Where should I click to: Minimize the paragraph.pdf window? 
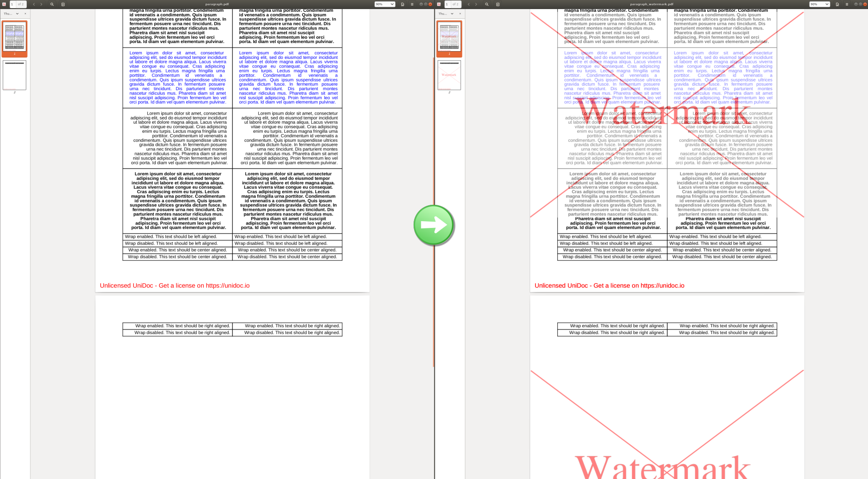pyautogui.click(x=421, y=4)
